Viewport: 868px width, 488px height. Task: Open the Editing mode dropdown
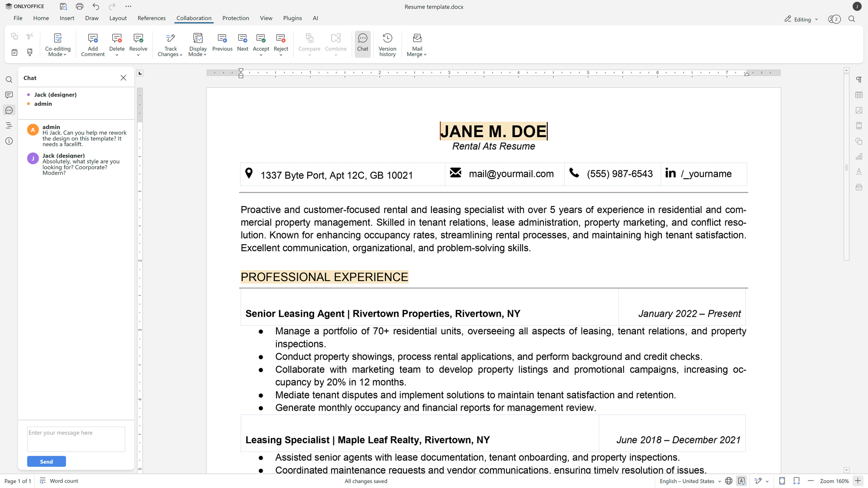coord(801,19)
